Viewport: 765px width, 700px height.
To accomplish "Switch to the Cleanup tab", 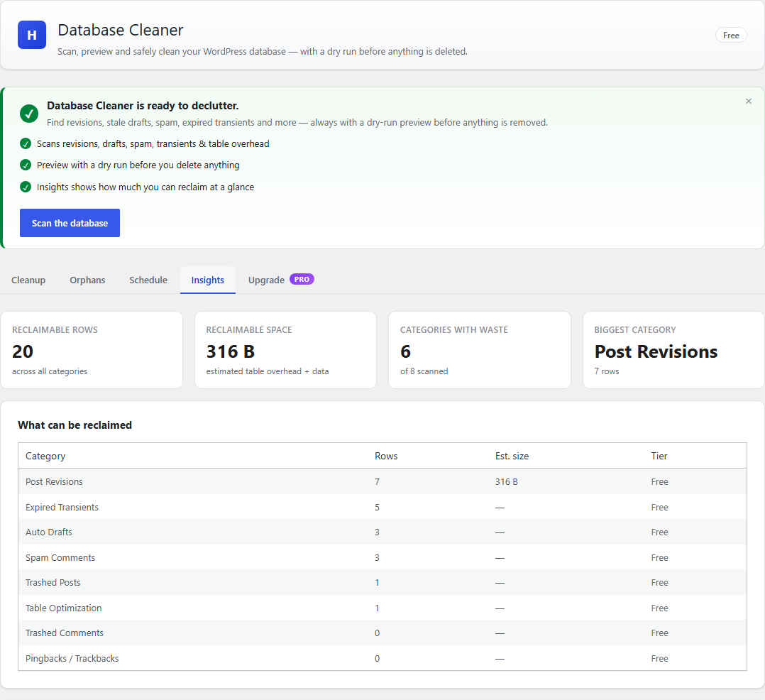I will point(28,280).
